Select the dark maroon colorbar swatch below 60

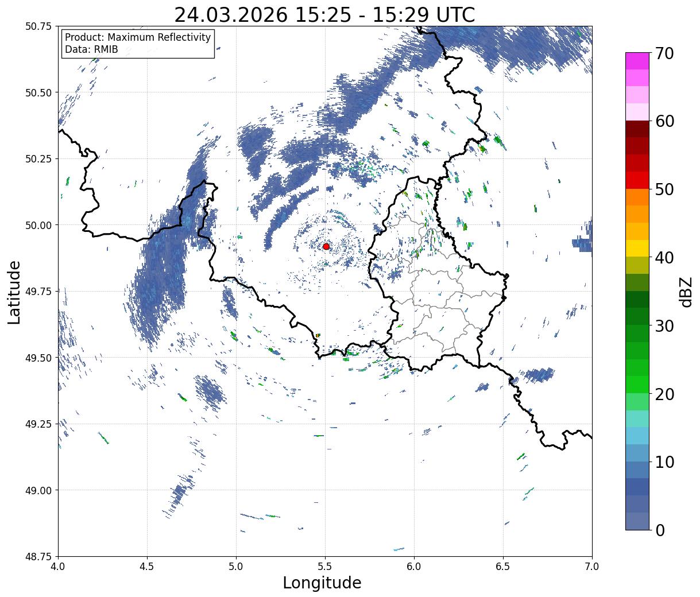tap(637, 129)
